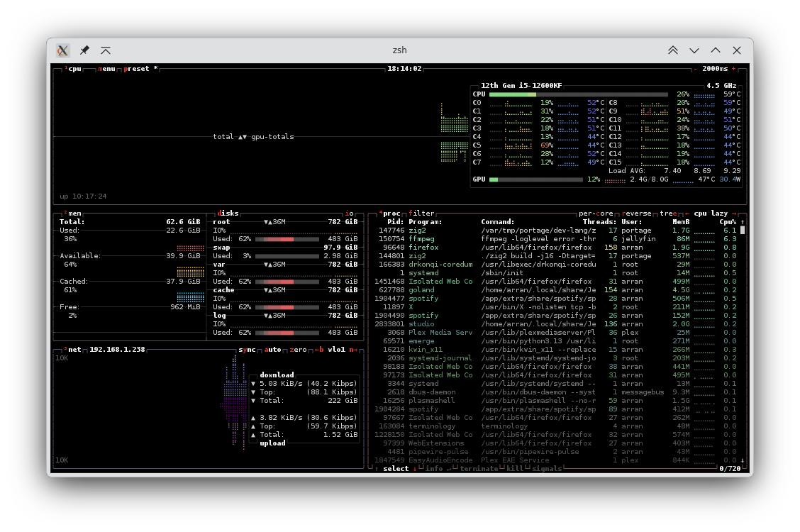Toggle the cpu box label
This screenshot has height=532, width=800.
pos(74,69)
